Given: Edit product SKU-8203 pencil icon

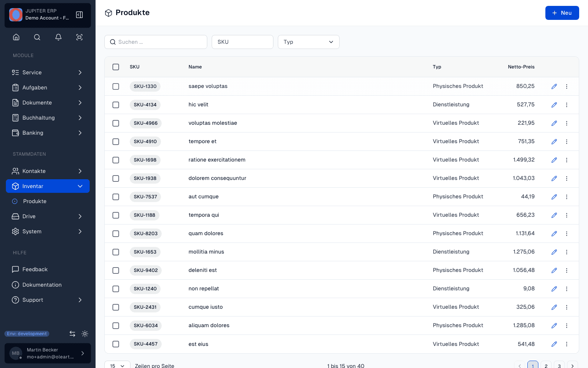Looking at the screenshot, I should (x=554, y=234).
